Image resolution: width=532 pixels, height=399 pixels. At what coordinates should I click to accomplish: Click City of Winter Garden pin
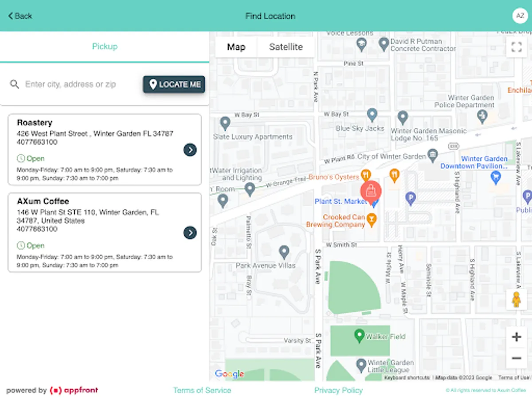(433, 155)
